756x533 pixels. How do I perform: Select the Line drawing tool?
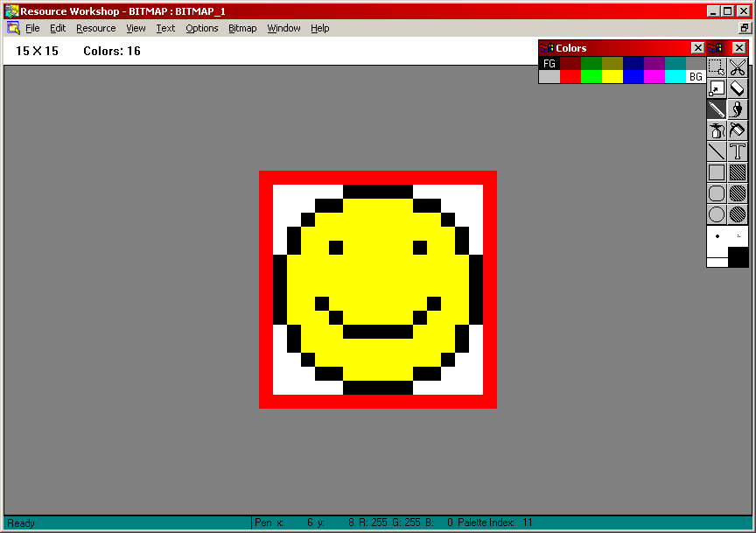[x=717, y=151]
